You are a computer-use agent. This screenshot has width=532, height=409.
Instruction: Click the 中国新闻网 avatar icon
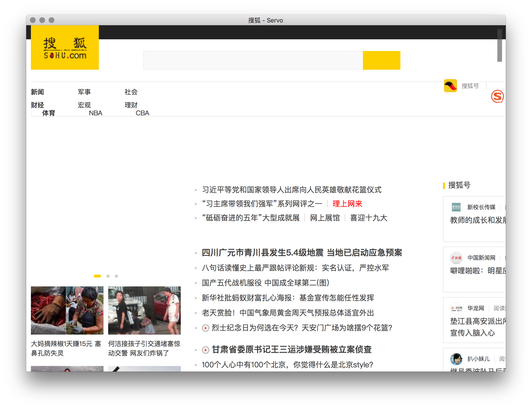click(456, 258)
